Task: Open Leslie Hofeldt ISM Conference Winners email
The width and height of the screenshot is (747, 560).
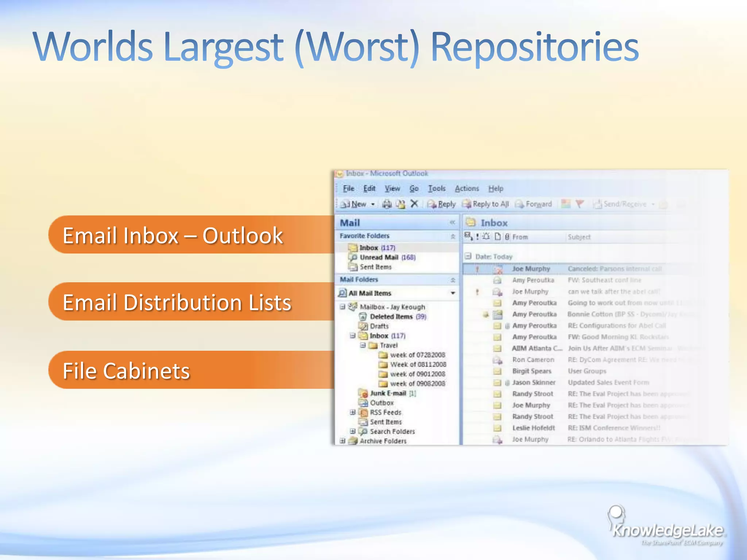Action: [x=580, y=428]
